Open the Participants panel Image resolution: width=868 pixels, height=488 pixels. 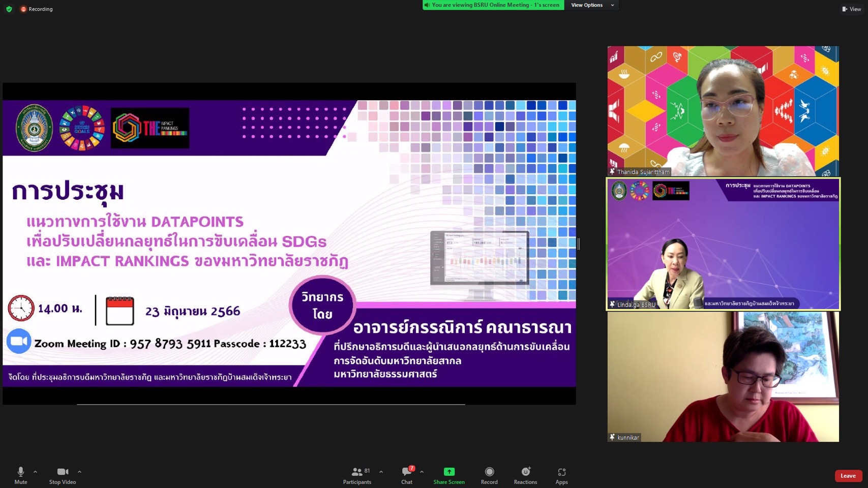[x=357, y=475]
